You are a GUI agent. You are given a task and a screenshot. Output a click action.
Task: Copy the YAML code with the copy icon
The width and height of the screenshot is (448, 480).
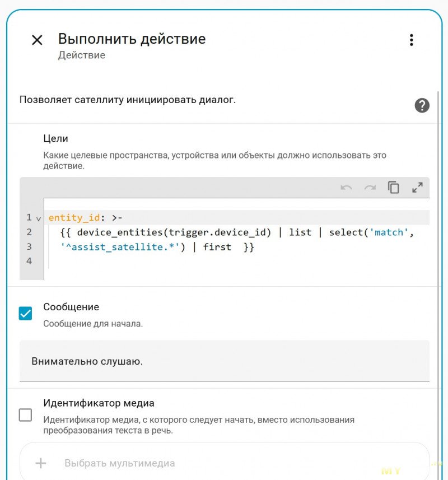pyautogui.click(x=394, y=188)
